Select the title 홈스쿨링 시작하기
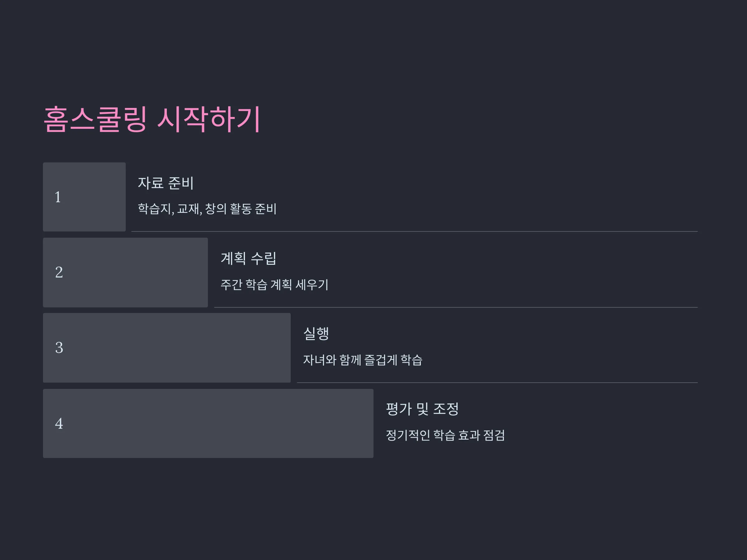Image resolution: width=747 pixels, height=560 pixels. pyautogui.click(x=152, y=119)
